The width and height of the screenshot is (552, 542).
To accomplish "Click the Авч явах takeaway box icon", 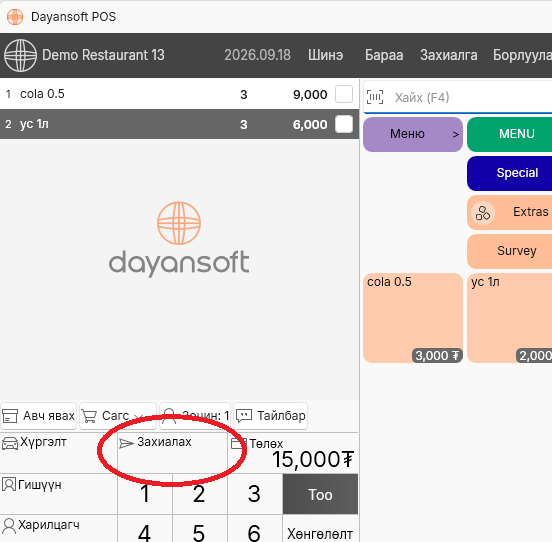I will tap(10, 416).
